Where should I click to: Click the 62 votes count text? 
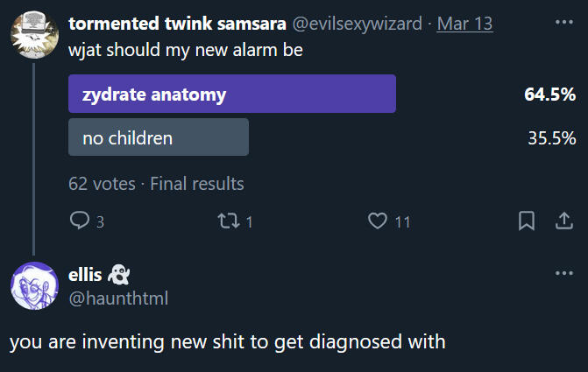pos(102,184)
